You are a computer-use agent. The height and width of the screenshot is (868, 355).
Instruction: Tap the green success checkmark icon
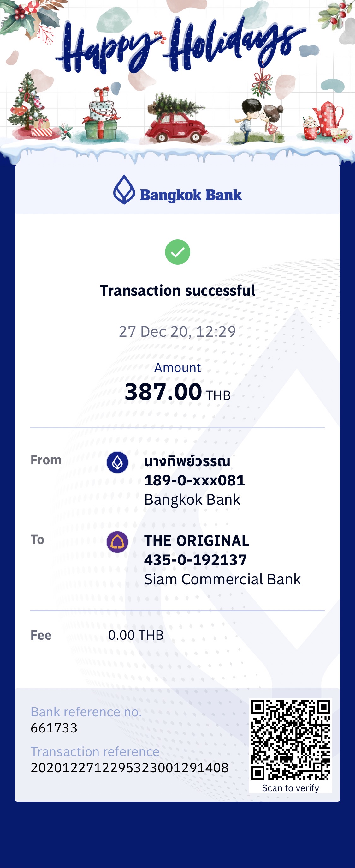coord(177,252)
